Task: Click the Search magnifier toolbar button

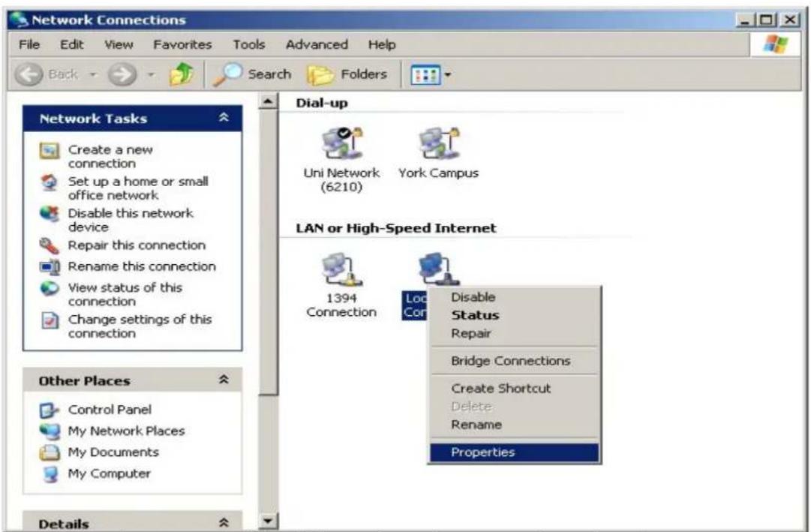Action: tap(252, 74)
